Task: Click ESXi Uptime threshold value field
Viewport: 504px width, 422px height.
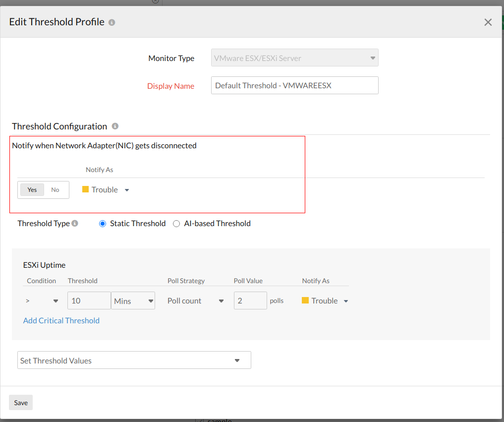Action: point(89,301)
